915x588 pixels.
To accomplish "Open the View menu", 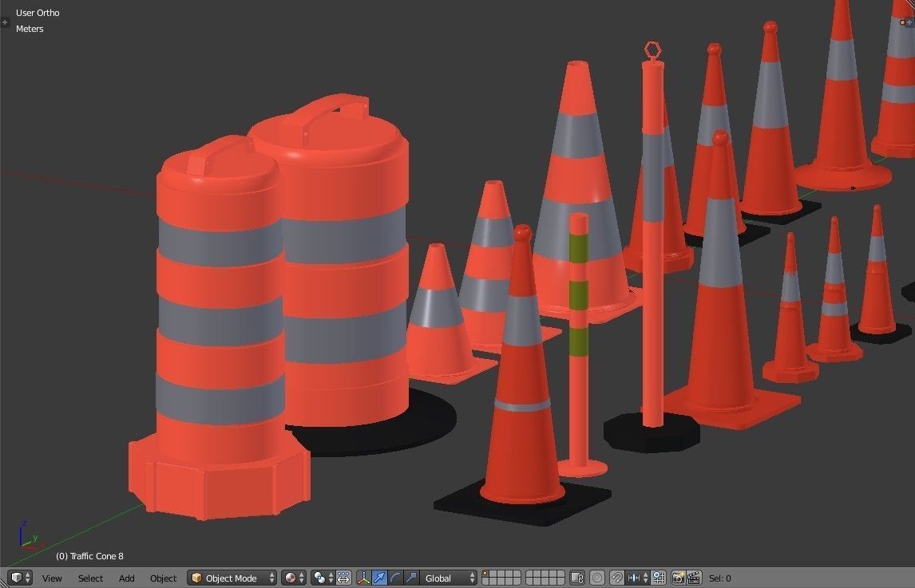I will pos(52,578).
